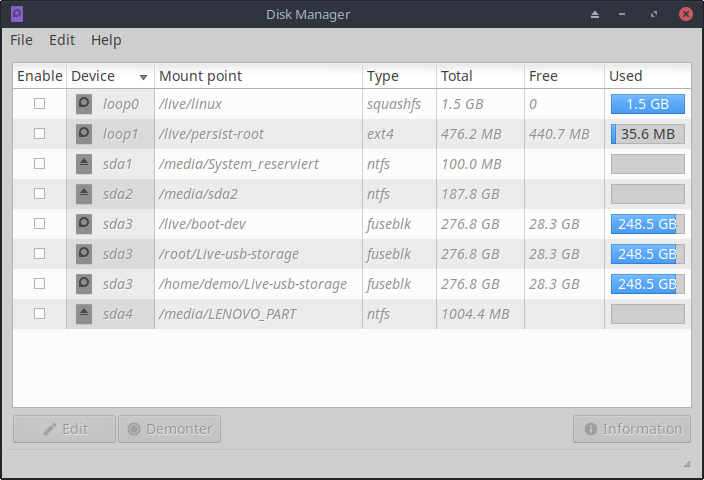Click the Information button
Viewport: 704px width, 480px height.
632,429
